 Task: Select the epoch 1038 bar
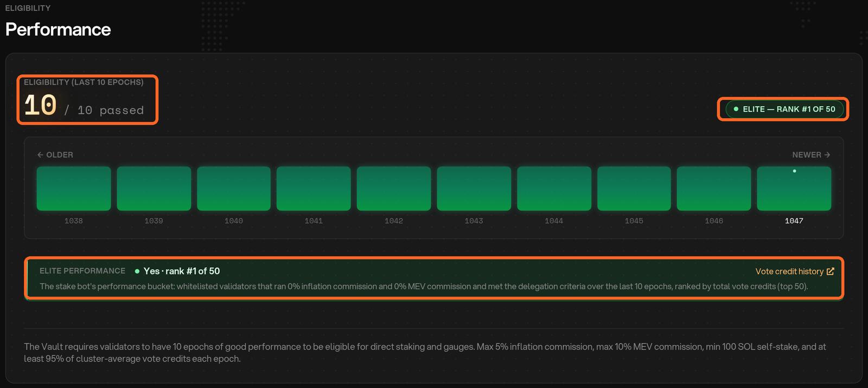coord(74,189)
